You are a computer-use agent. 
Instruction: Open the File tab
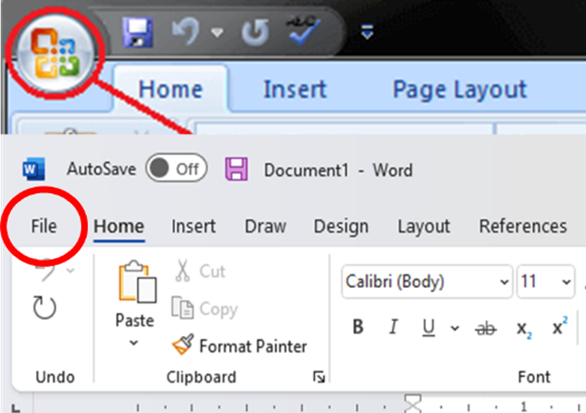(44, 226)
